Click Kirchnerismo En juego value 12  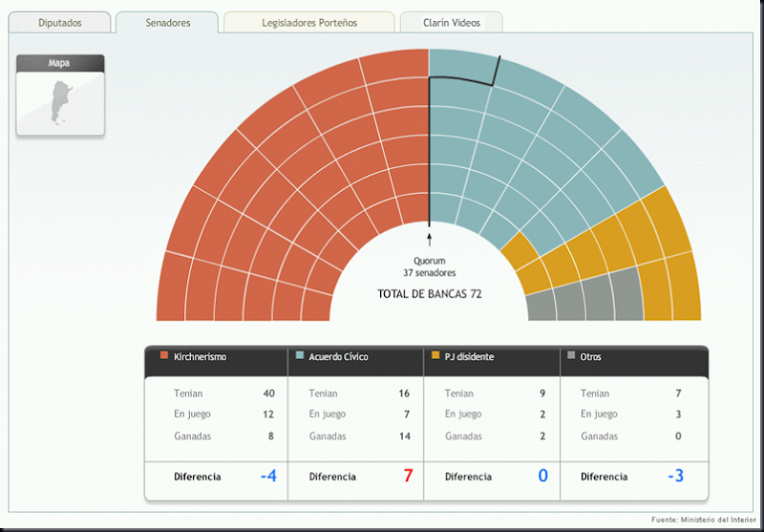(x=268, y=415)
